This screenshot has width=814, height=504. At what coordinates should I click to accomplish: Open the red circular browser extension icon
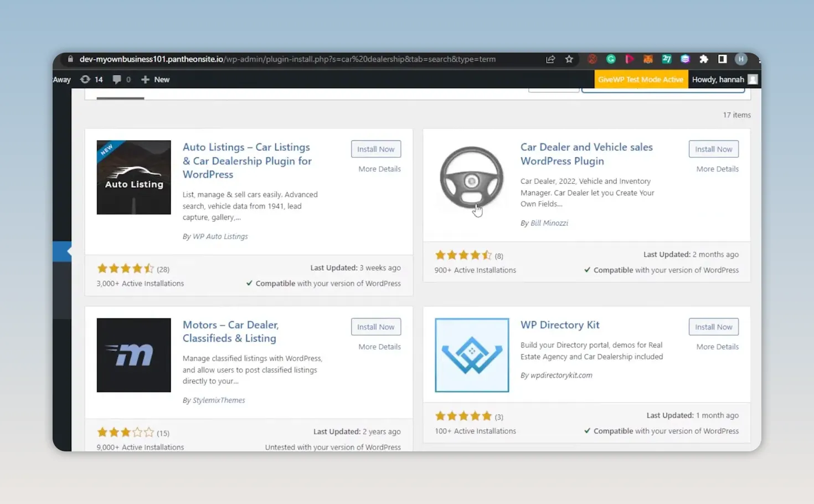(593, 59)
